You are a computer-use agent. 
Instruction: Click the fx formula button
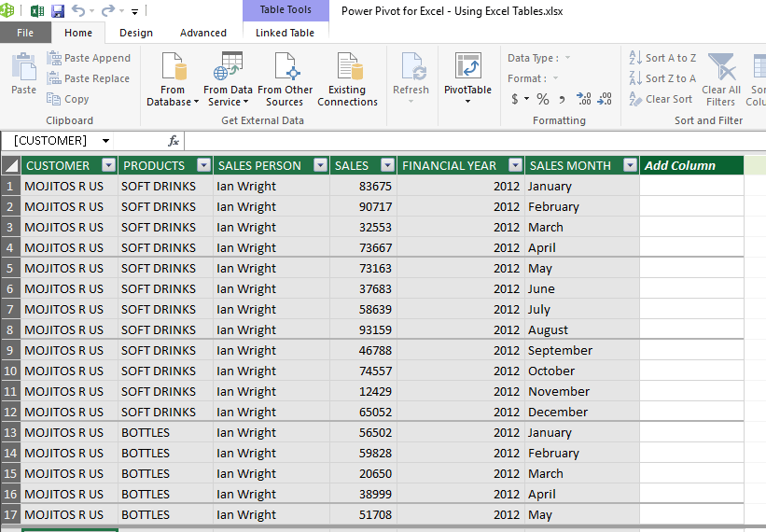(x=174, y=141)
